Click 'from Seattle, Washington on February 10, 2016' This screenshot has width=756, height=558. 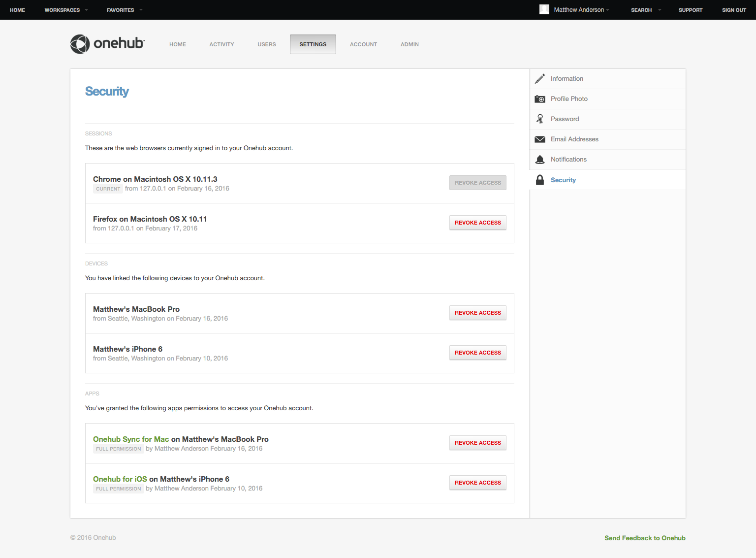(x=160, y=359)
